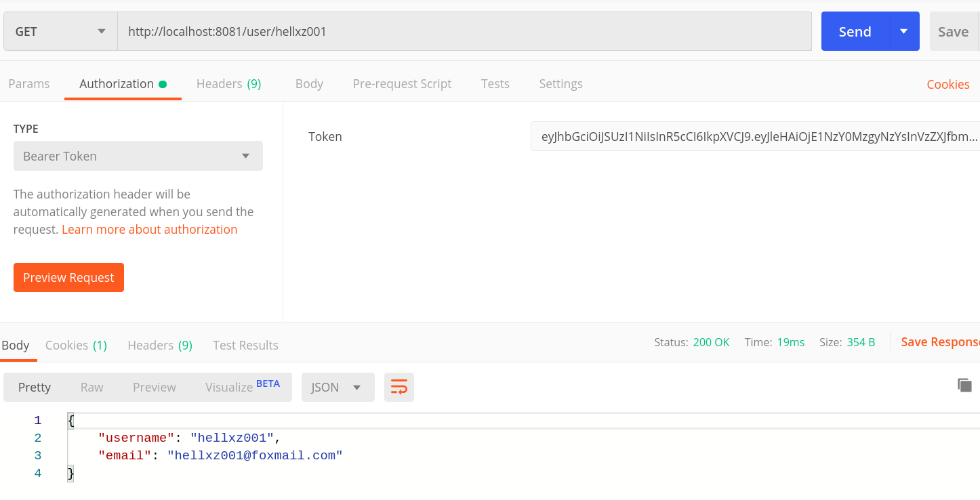
Task: Open the Learn more about authorization link
Action: (150, 230)
